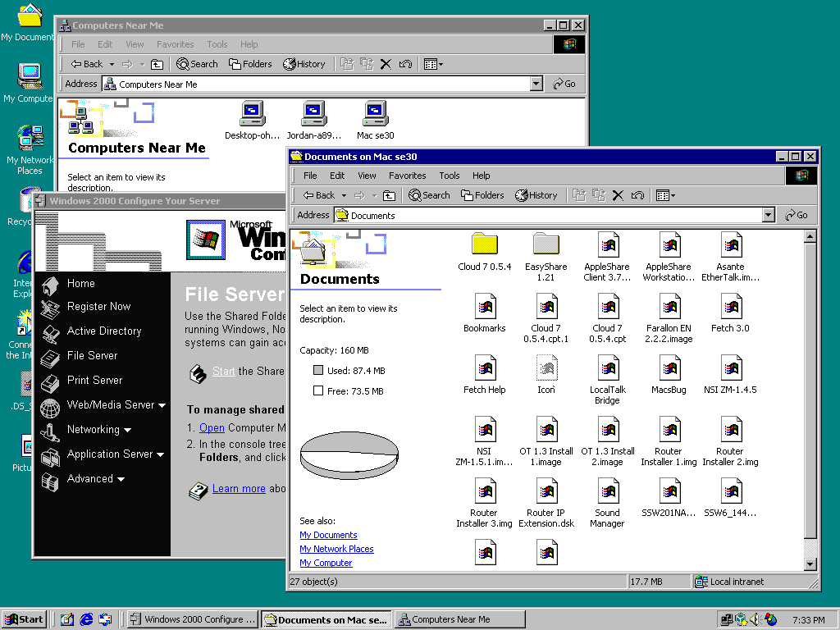Click Delete icon in Documents window toolbar
This screenshot has width=840, height=630.
coord(618,195)
